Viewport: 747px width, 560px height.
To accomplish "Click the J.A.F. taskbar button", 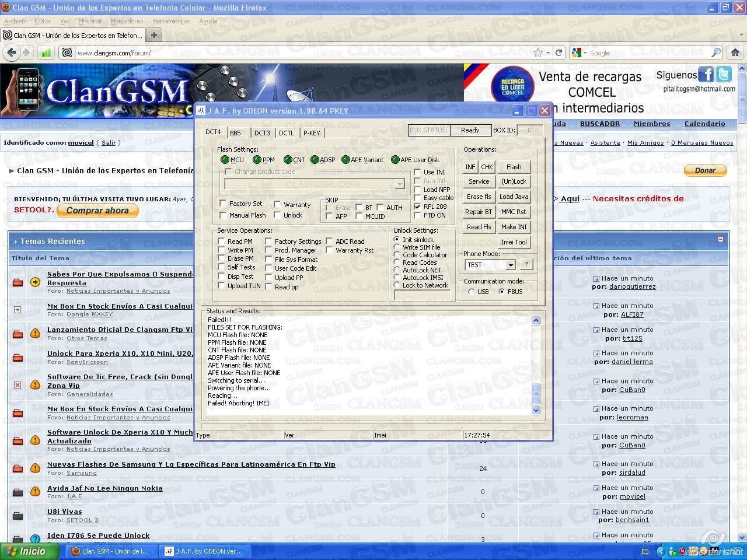I will click(204, 551).
